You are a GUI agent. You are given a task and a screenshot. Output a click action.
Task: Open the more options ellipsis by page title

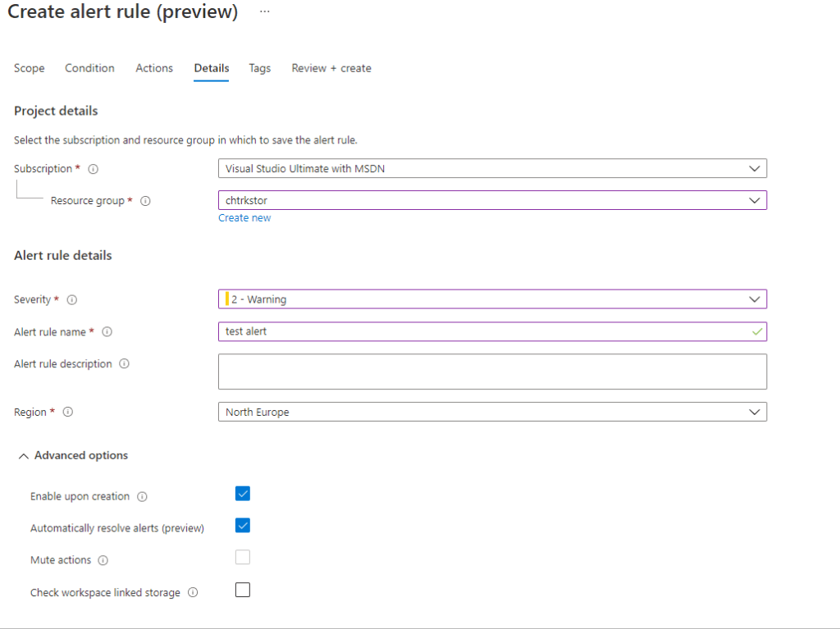point(264,12)
